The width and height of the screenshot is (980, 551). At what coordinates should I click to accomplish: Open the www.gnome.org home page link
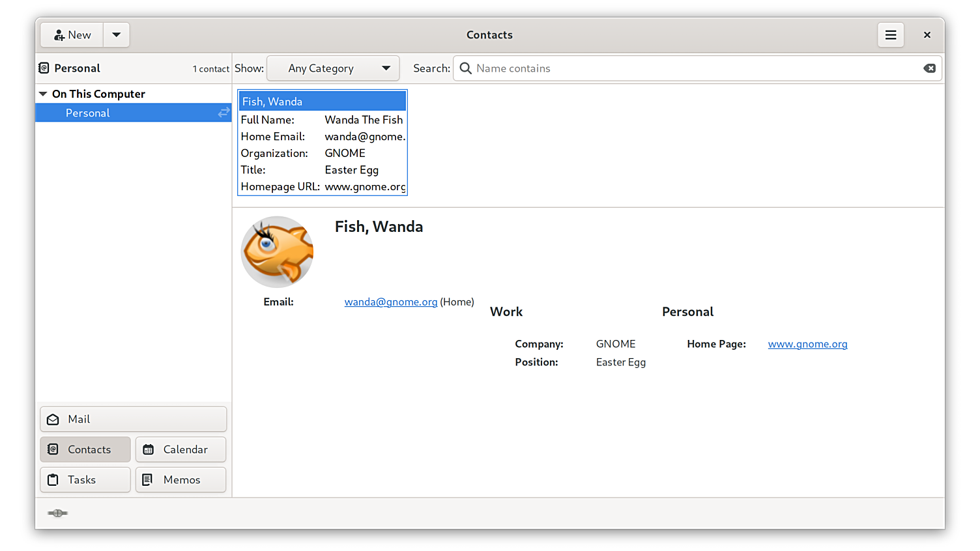tap(807, 345)
